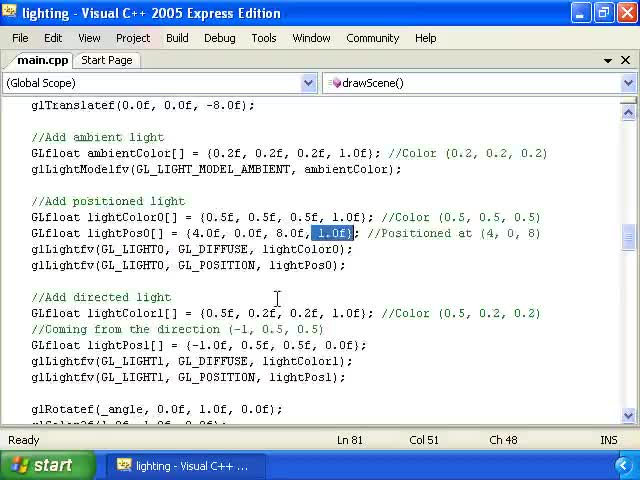Expand the Global Scope dropdown
Viewport: 640px width, 480px height.
click(x=309, y=83)
